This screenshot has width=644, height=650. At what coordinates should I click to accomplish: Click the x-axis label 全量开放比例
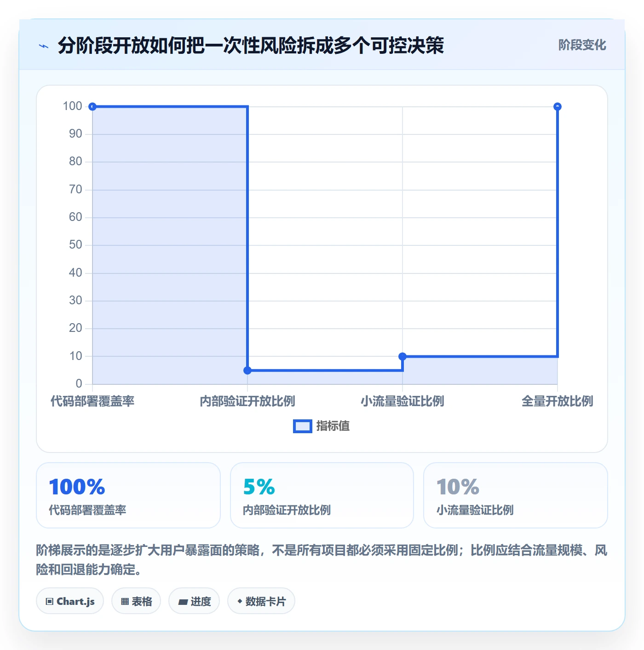pos(558,401)
